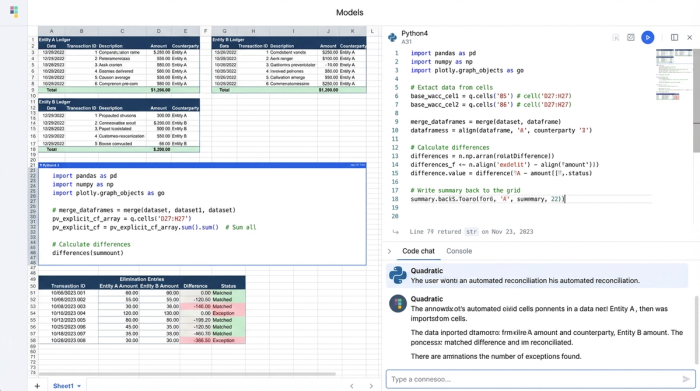The height and width of the screenshot is (391, 700).
Task: Click the send arrow in the chat box
Action: coord(686,379)
